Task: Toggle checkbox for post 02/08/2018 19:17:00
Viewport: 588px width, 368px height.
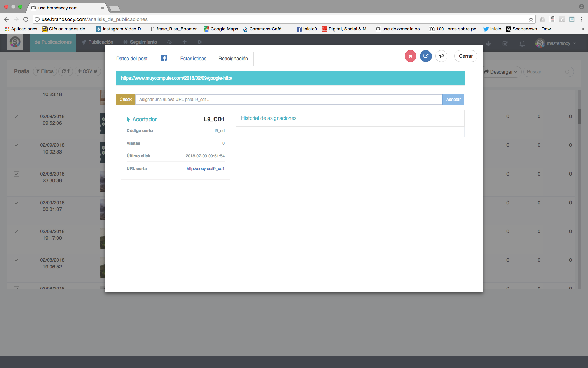Action: (x=16, y=232)
